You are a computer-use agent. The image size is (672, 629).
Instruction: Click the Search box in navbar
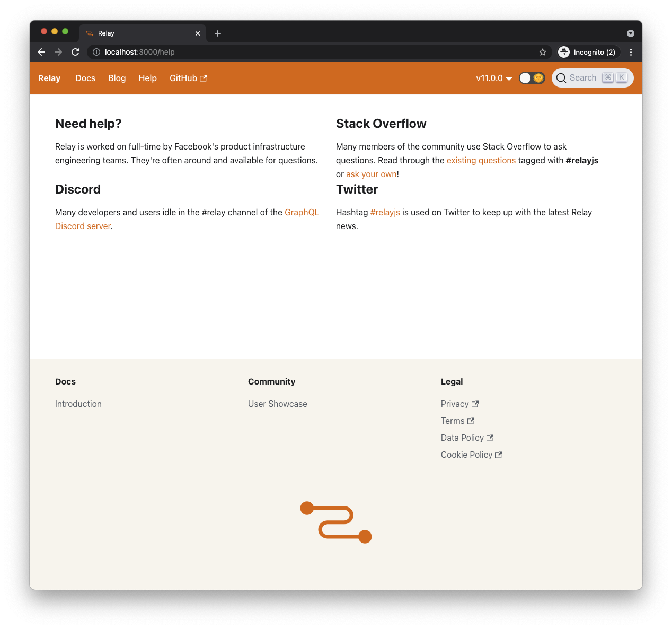pyautogui.click(x=593, y=78)
